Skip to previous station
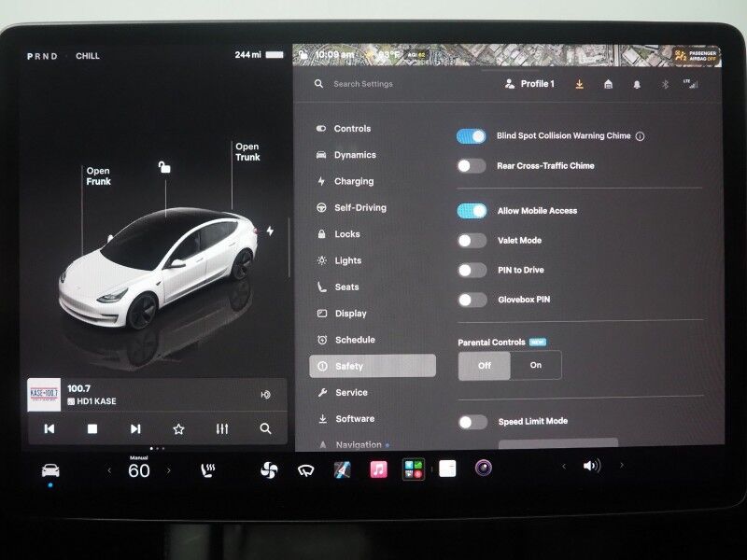The height and width of the screenshot is (560, 747). click(x=49, y=429)
